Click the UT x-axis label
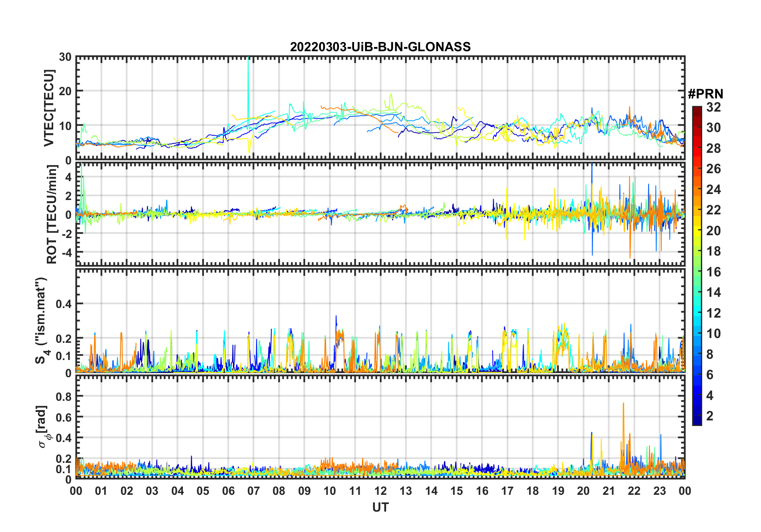 (x=380, y=507)
